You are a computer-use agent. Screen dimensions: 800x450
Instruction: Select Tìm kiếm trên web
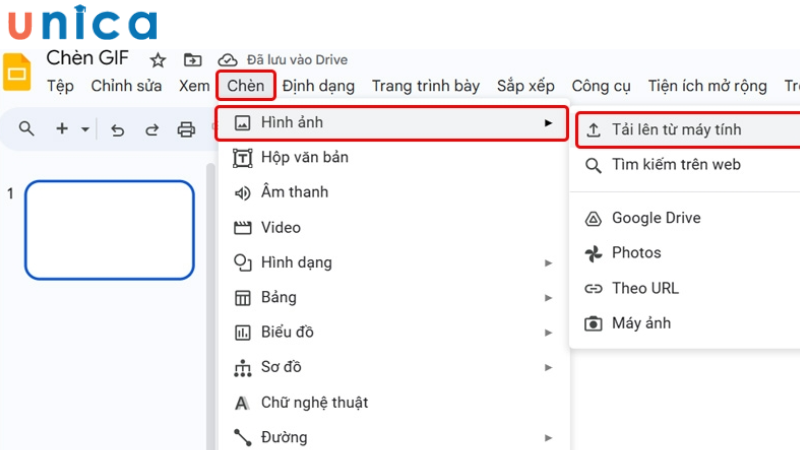(686, 165)
